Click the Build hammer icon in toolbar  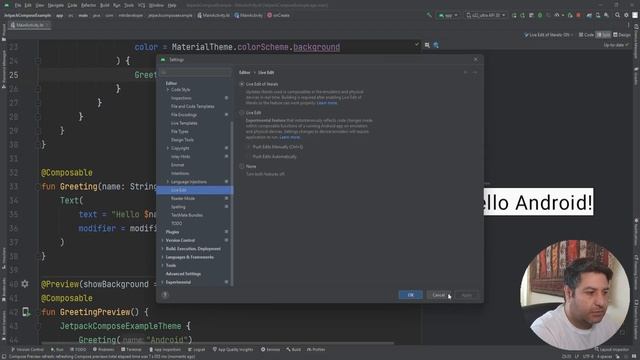429,15
